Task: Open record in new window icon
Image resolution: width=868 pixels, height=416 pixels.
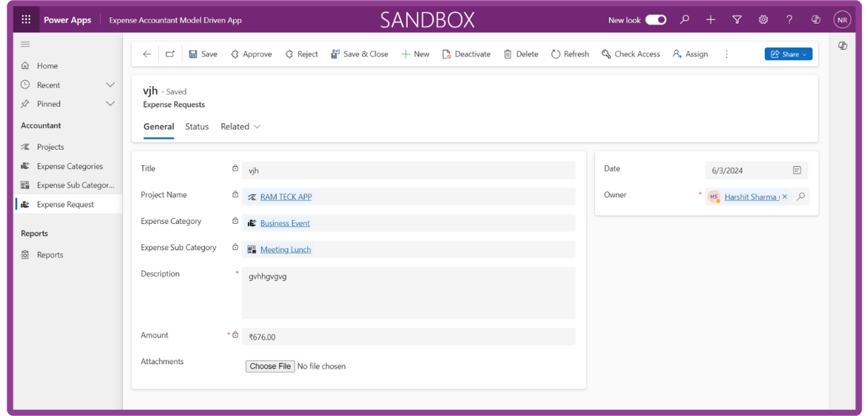Action: [x=170, y=54]
